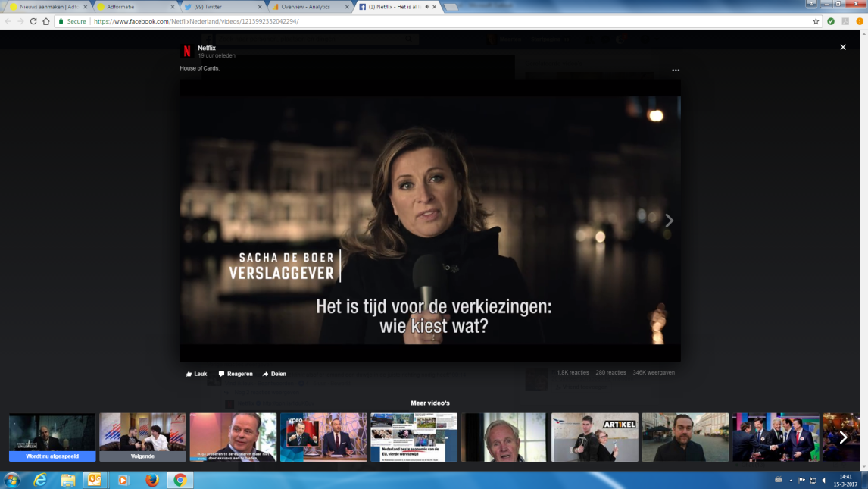The width and height of the screenshot is (868, 489).
Task: Switch to 'Nieuws aanmaken' tab
Action: pos(47,7)
